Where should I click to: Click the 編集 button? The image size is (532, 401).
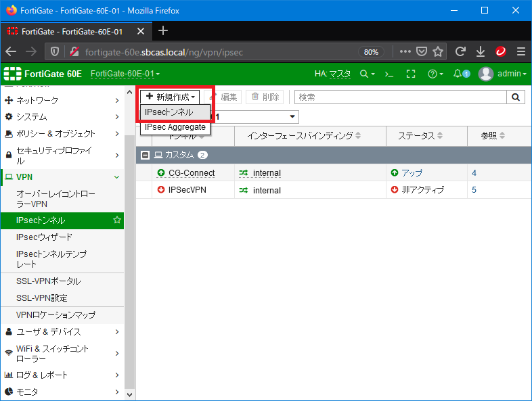224,97
